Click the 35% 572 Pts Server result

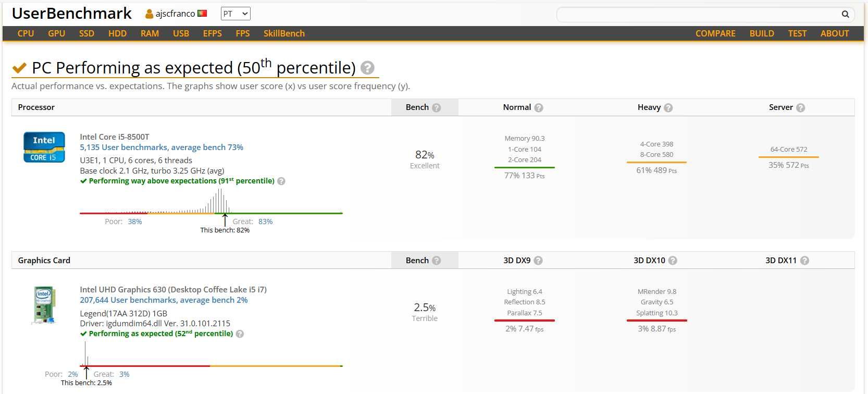[x=789, y=165]
